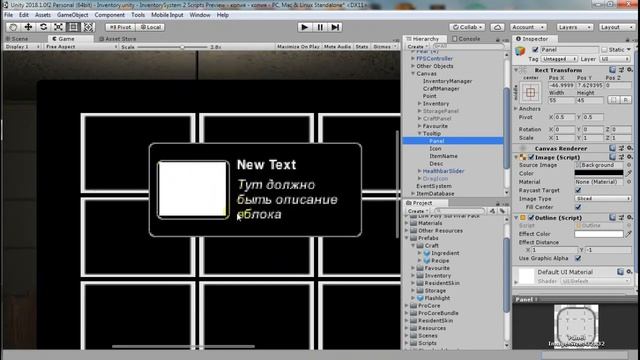
Task: Open the Account dropdown
Action: [528, 27]
